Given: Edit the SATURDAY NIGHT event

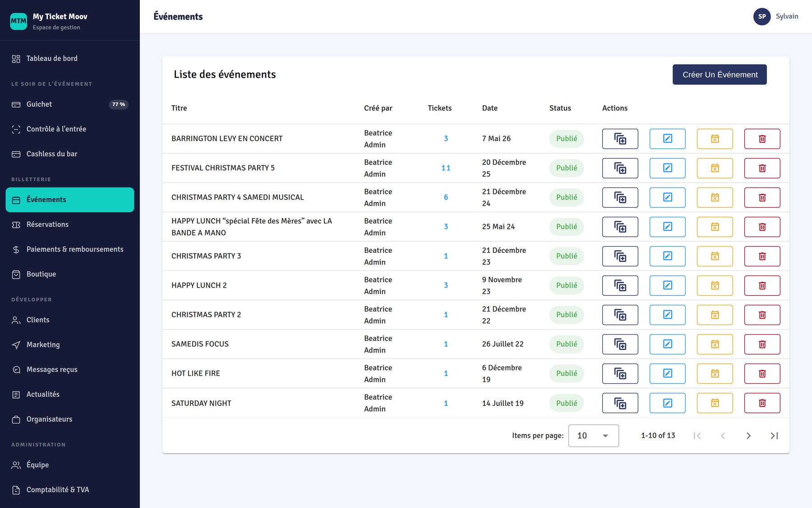Looking at the screenshot, I should click(667, 403).
